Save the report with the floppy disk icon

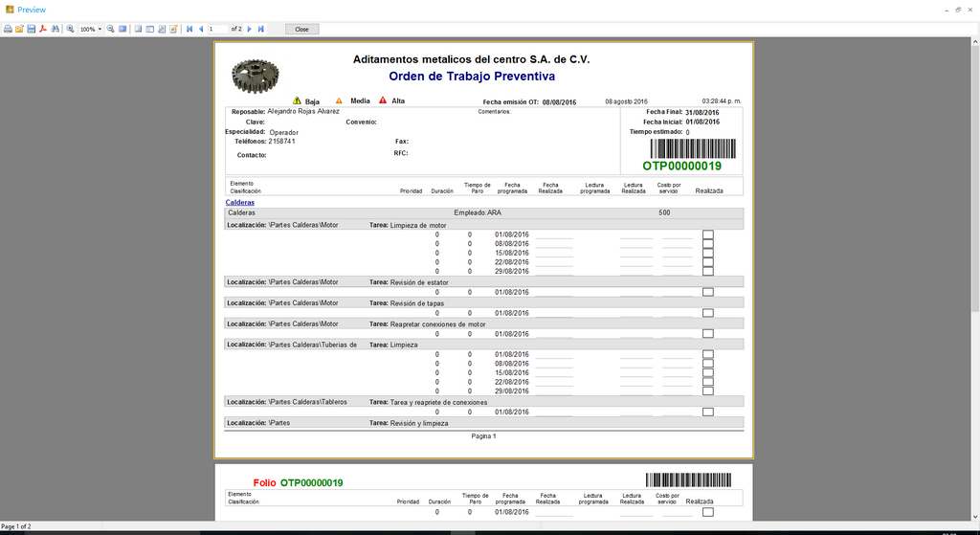pyautogui.click(x=31, y=30)
